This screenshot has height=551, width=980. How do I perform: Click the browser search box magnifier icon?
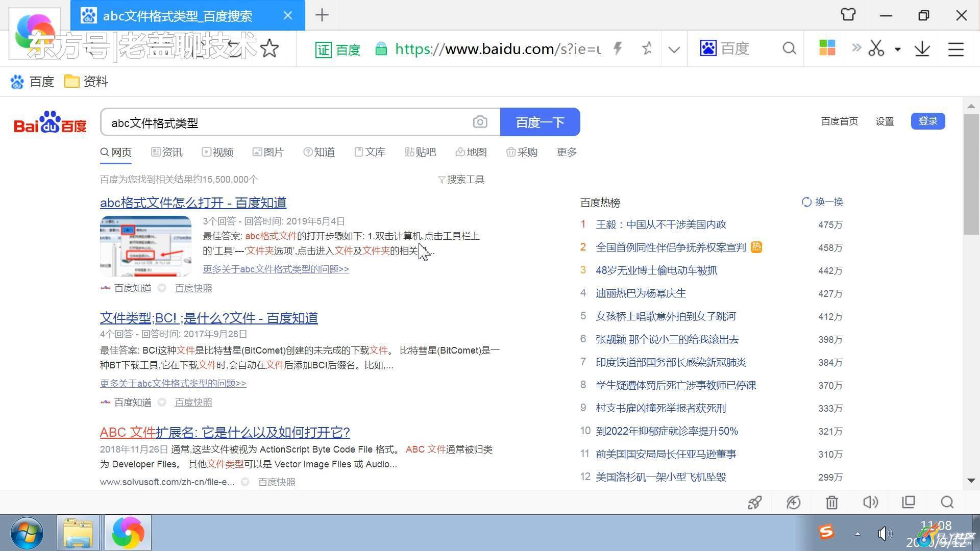789,48
